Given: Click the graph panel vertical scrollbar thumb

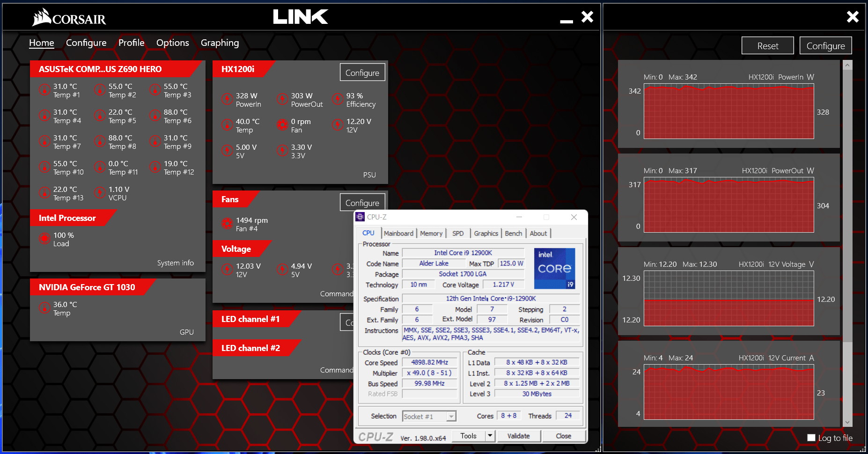Looking at the screenshot, I should (x=847, y=206).
